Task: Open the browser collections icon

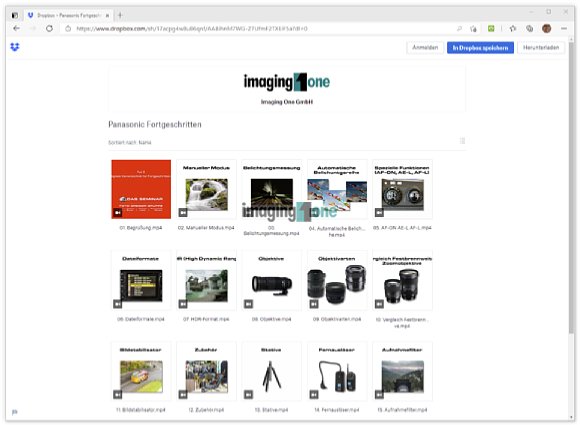Action: click(x=529, y=28)
